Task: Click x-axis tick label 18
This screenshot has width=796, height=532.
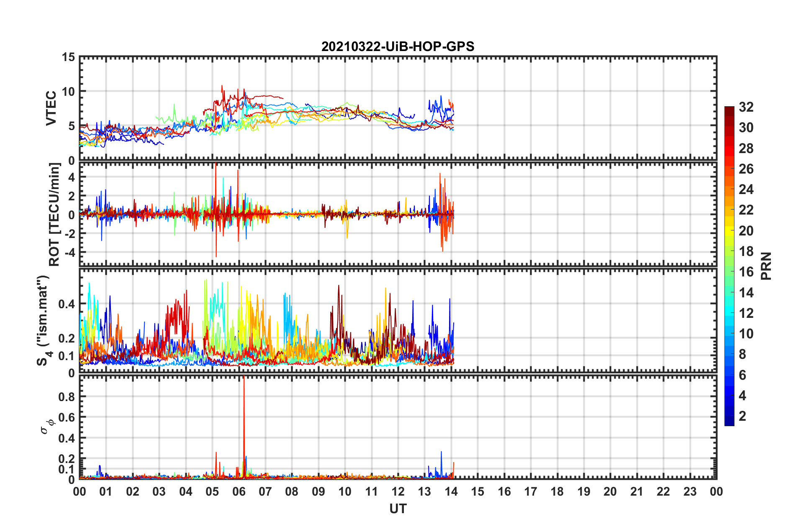Action: (x=557, y=491)
